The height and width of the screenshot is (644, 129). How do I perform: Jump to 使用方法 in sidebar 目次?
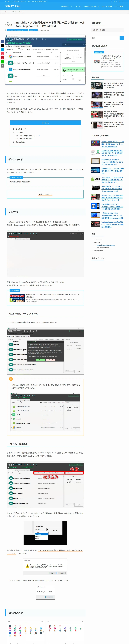point(97,242)
